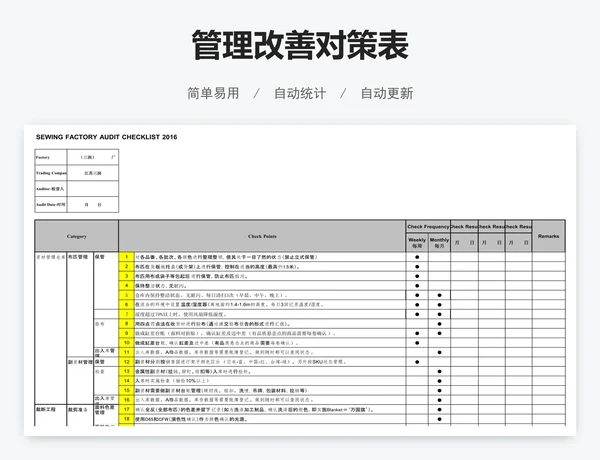Screen dimensions: 600x460
Task: Select yellow number cell 12
Action: point(127,362)
